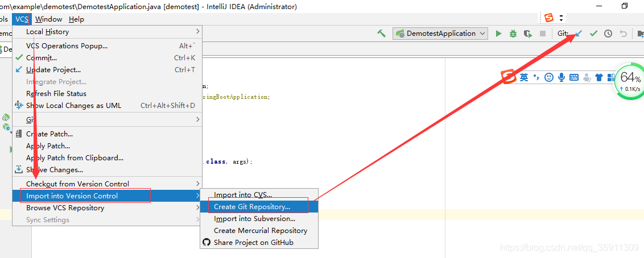This screenshot has width=644, height=258.
Task: Open Project Structure folder icon in toolbar
Action: coord(640,34)
